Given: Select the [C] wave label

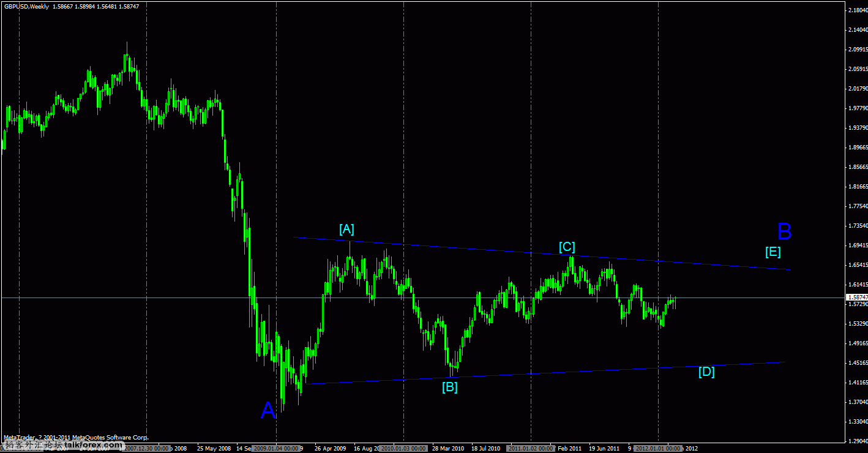Looking at the screenshot, I should pyautogui.click(x=567, y=247).
